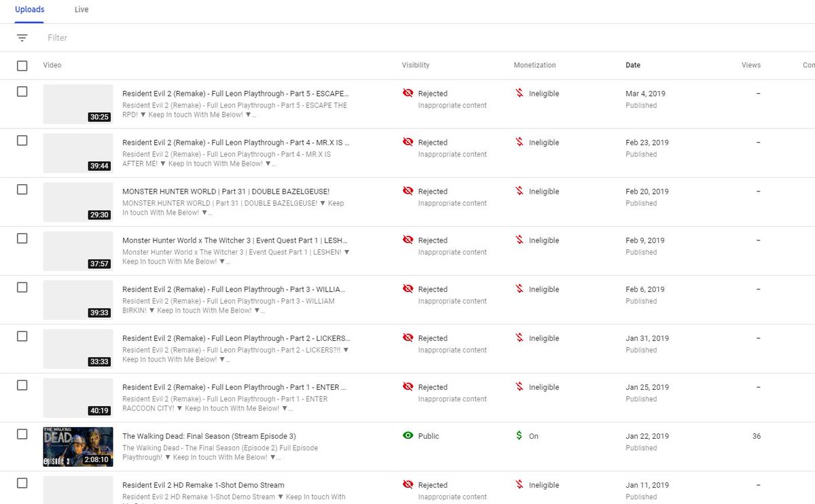Click ineligible monetization icon for RE2 Part 5

[520, 93]
